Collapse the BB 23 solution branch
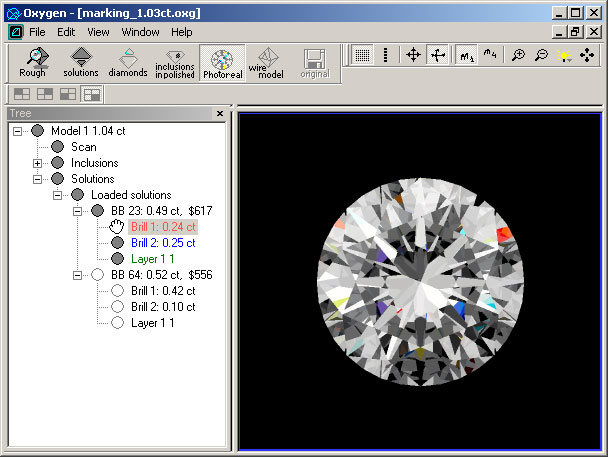Viewport: 608px width, 457px height. pos(78,211)
